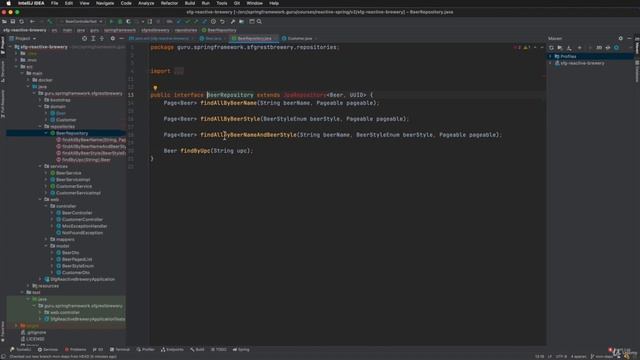Click BeerRepository breadcrumb in navigation bar
Image resolution: width=640 pixels, height=360 pixels.
[x=219, y=30]
